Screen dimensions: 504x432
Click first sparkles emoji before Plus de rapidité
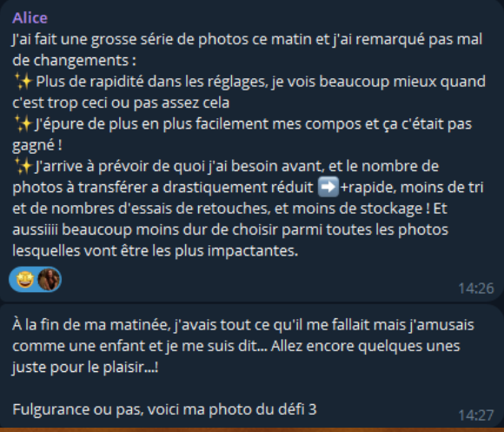coord(23,82)
